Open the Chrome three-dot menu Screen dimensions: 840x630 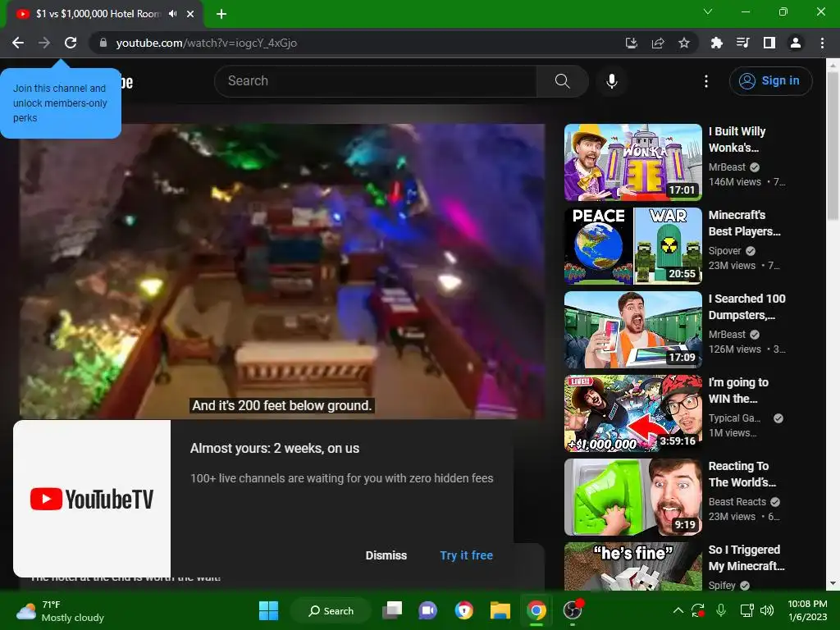tap(822, 43)
